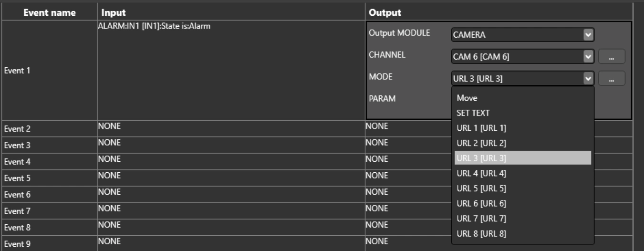Choose URL 7 [URL 7] mode
This screenshot has width=644, height=251.
click(x=481, y=219)
